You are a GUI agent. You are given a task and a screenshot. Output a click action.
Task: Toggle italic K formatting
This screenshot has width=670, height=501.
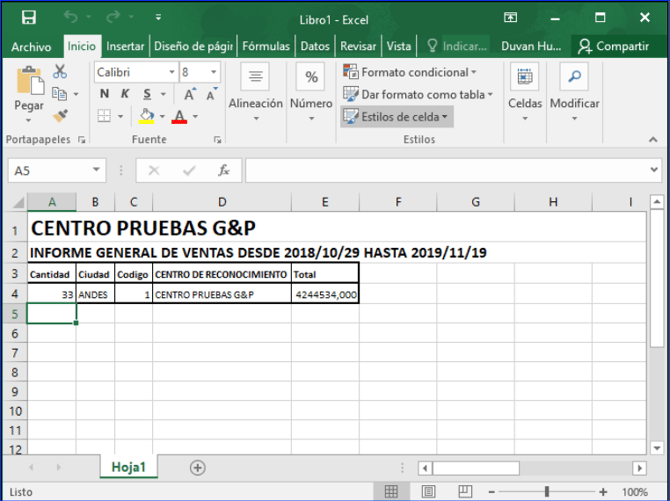pyautogui.click(x=123, y=94)
